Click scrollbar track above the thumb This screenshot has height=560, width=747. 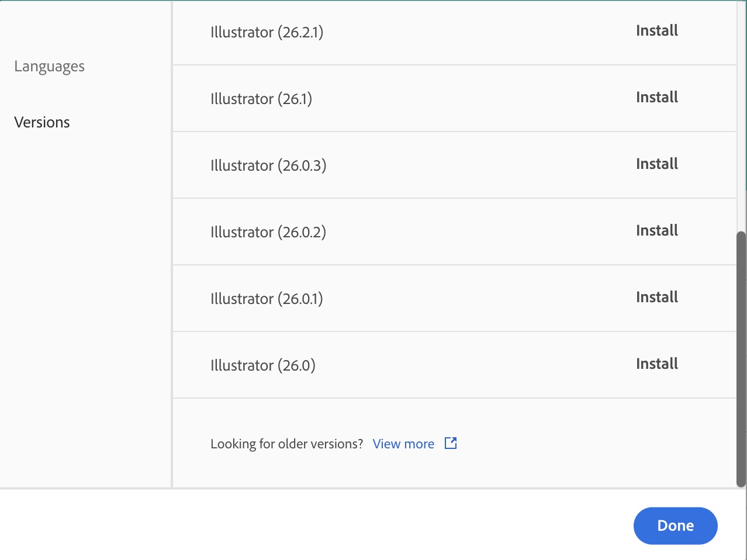click(x=741, y=117)
